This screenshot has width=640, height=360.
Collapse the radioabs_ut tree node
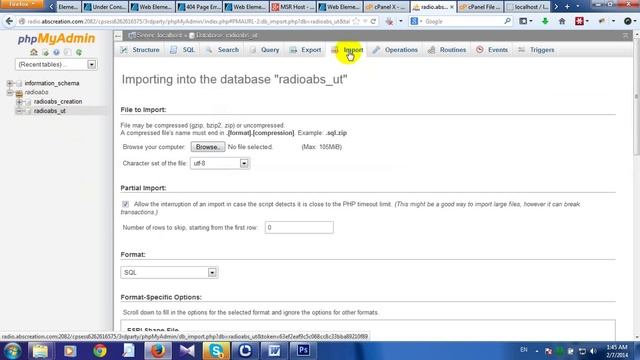[x=19, y=111]
